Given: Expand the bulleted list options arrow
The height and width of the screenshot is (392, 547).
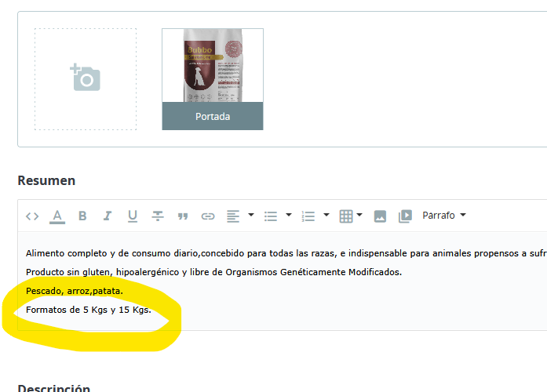Looking at the screenshot, I should (x=289, y=215).
